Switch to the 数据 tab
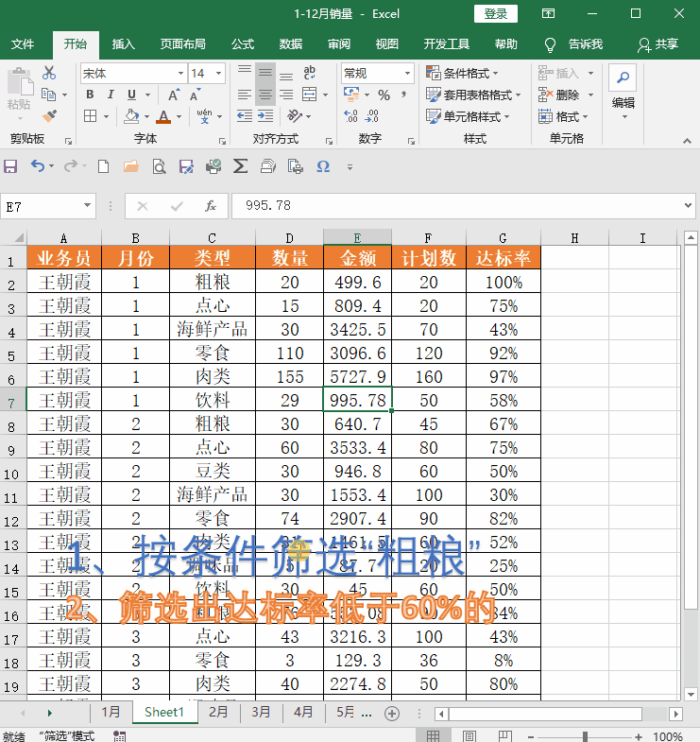This screenshot has height=742, width=700. click(291, 44)
